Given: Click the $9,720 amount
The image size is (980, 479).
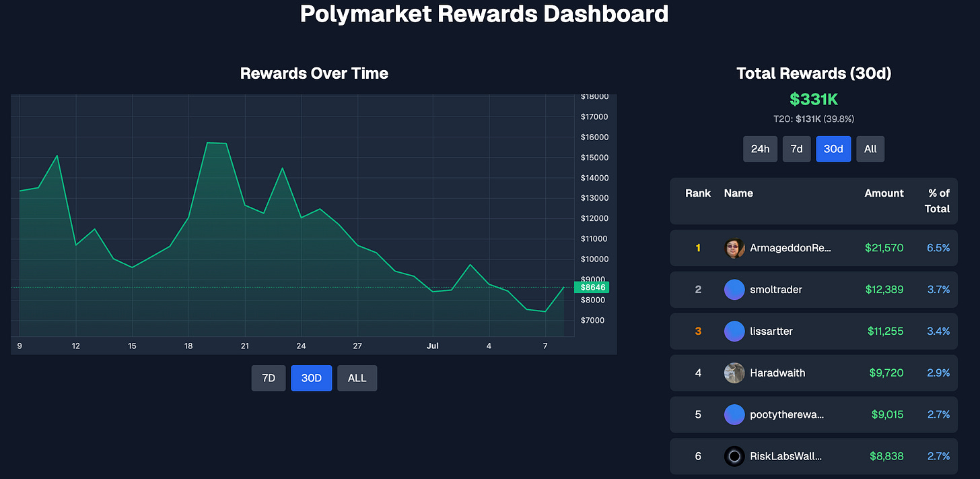Looking at the screenshot, I should click(886, 373).
